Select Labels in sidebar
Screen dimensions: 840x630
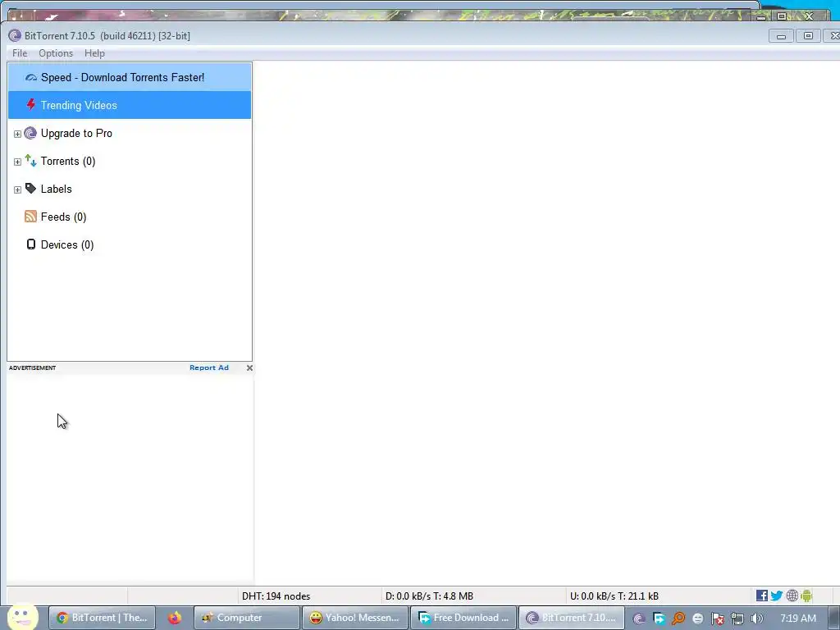coord(57,189)
